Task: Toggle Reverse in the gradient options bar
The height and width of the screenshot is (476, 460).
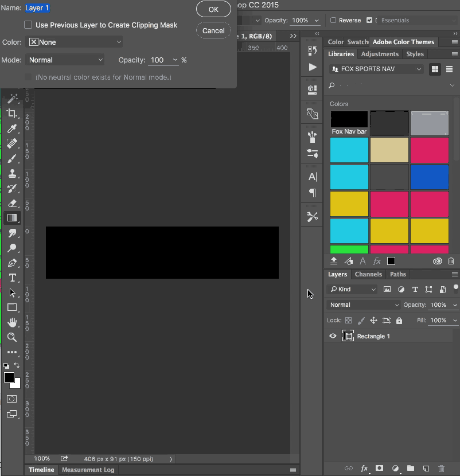Action: (332, 19)
